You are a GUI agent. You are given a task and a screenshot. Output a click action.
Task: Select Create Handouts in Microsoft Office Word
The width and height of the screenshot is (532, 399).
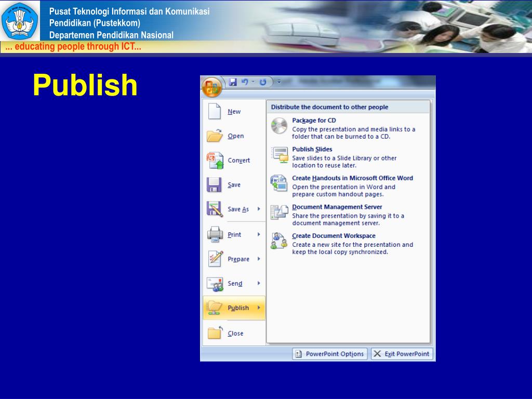click(353, 178)
